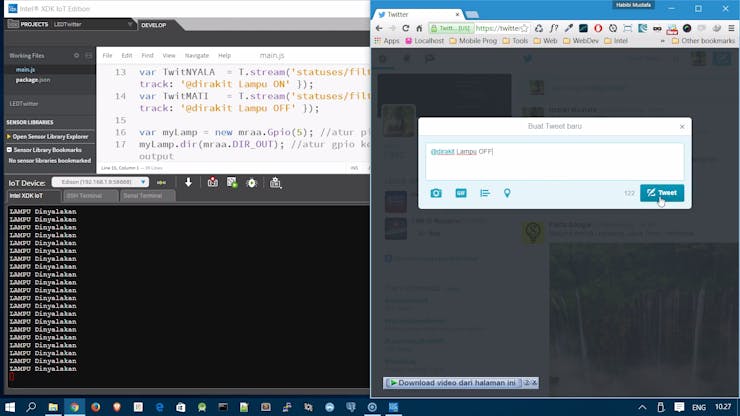Click the debug bug icon in XDK toolbar
740x416 pixels.
[x=252, y=183]
